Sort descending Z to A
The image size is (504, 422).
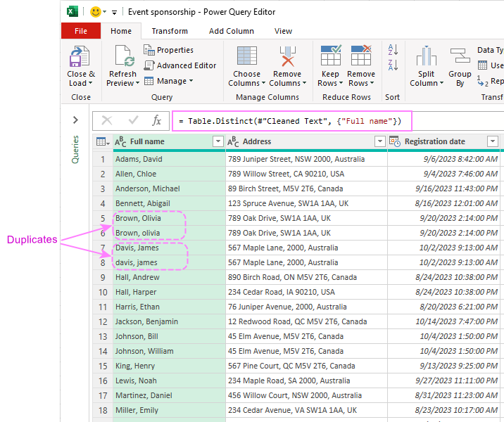(393, 65)
